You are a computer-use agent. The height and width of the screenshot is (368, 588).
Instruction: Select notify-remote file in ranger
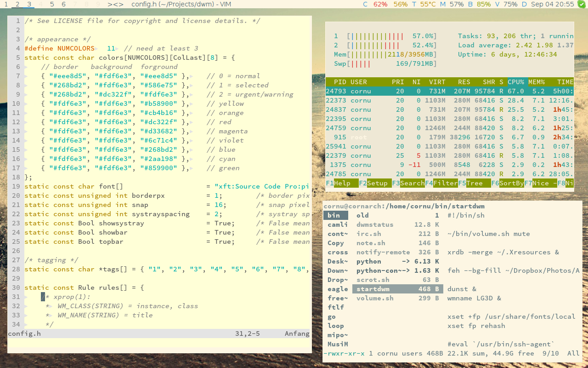point(398,252)
